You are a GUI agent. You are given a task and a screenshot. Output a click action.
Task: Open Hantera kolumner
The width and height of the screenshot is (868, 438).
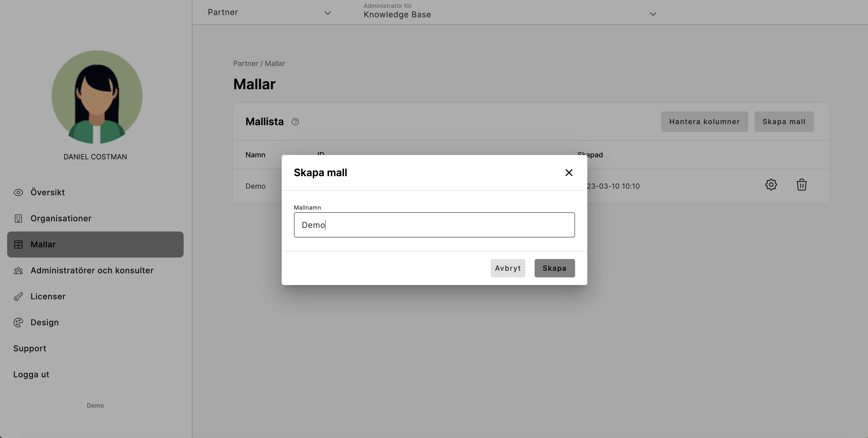704,122
